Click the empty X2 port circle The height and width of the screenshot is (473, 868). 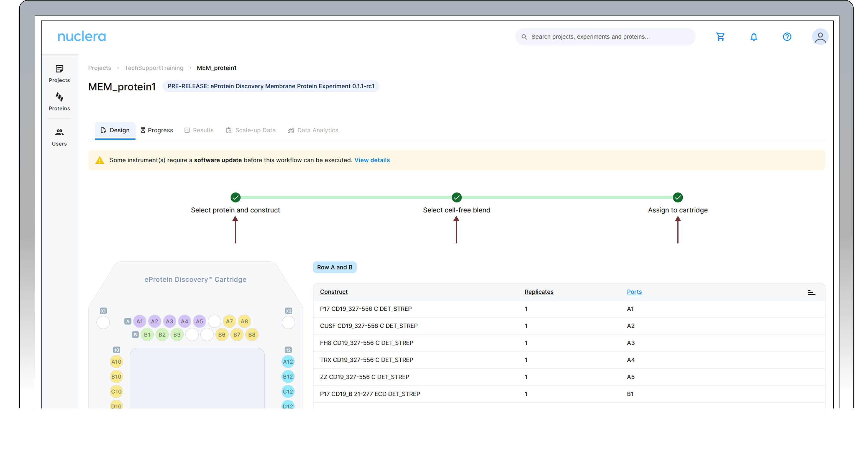click(x=288, y=322)
